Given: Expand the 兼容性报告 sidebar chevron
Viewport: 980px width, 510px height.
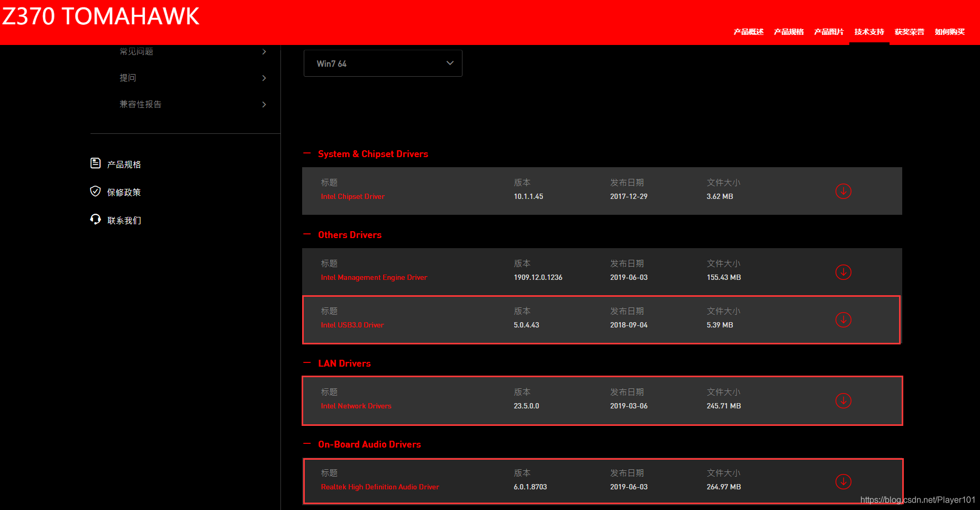Looking at the screenshot, I should pos(264,104).
